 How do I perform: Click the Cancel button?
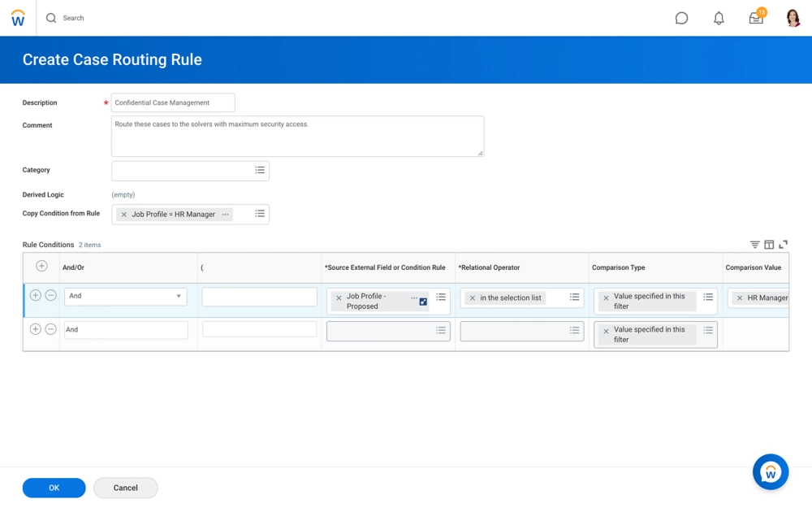tap(125, 488)
